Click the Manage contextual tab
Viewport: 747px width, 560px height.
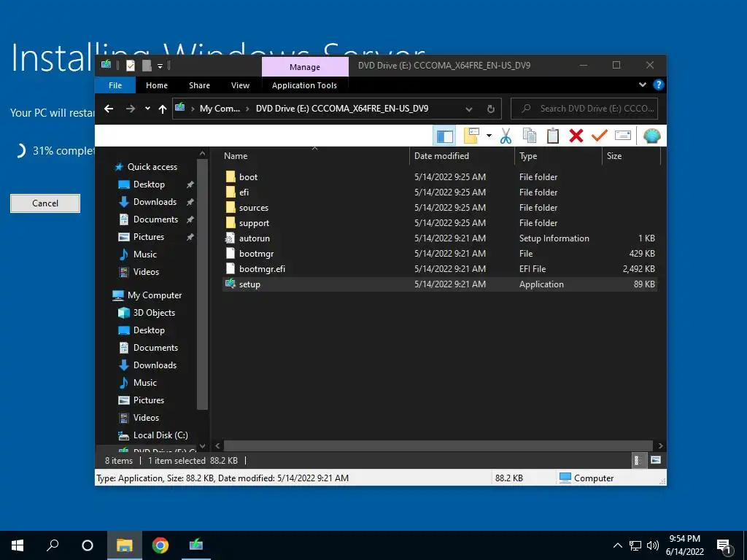[x=305, y=67]
